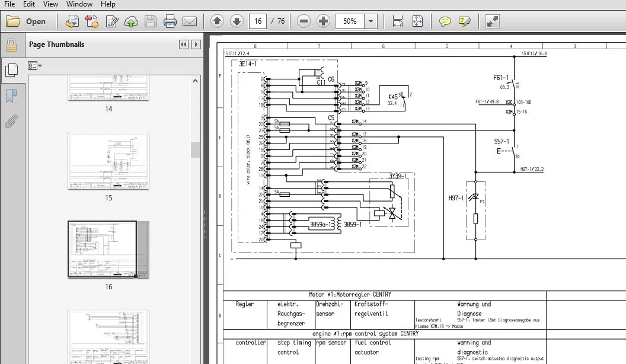This screenshot has height=364, width=626.
Task: Click the fit one full page icon
Action: pos(417,21)
